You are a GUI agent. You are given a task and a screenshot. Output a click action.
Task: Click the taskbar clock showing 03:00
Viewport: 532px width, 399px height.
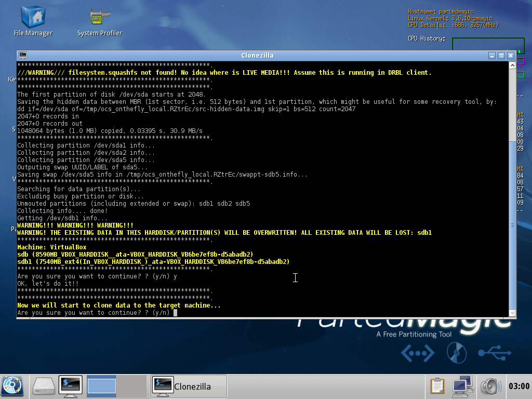(518, 386)
